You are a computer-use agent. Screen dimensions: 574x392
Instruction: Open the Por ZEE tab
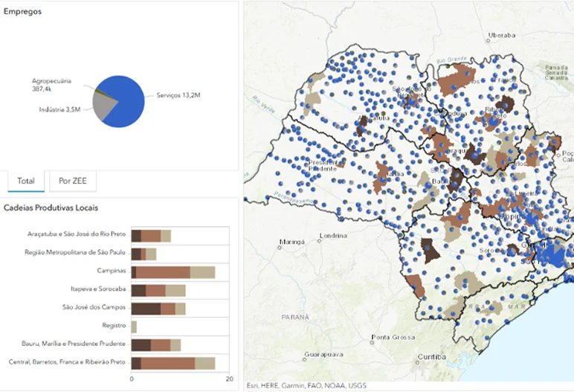(73, 181)
